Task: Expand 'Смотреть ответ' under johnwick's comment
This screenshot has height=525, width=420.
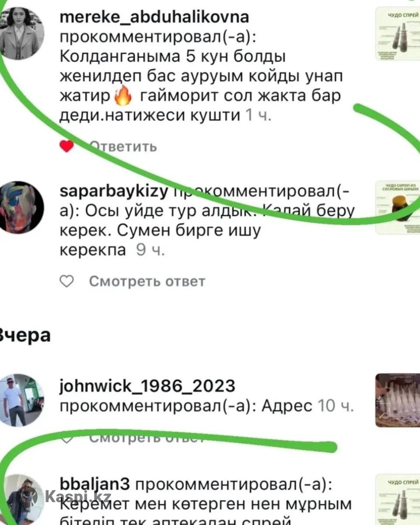Action: point(147,438)
